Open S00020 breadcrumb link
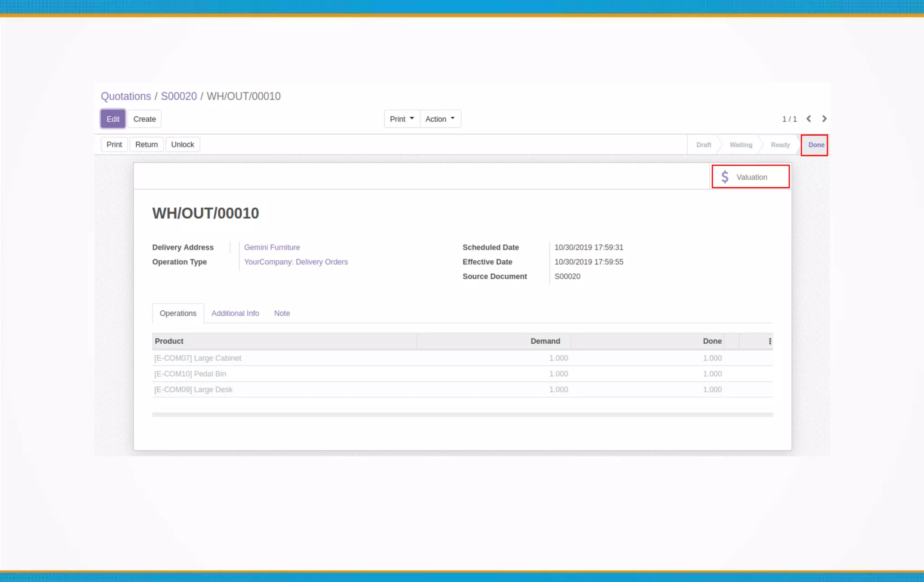 point(179,96)
